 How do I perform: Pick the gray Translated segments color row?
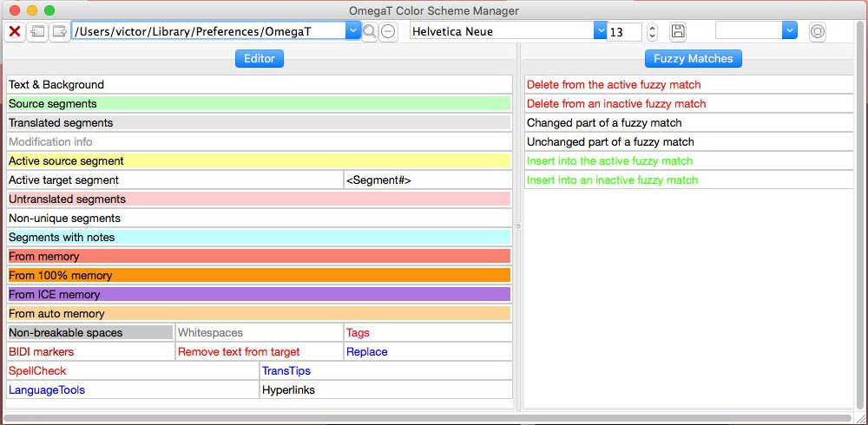click(x=260, y=123)
